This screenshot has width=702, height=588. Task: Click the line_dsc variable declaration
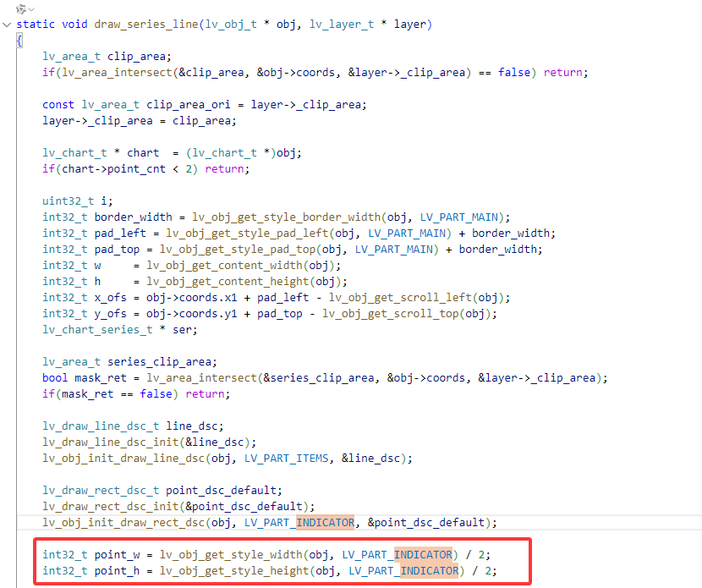[192, 426]
